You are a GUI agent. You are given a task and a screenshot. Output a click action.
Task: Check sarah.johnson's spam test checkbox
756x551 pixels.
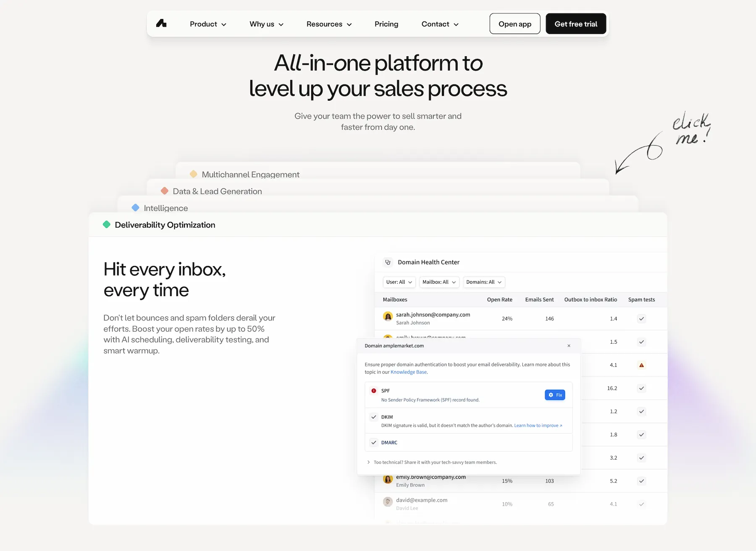click(x=641, y=319)
